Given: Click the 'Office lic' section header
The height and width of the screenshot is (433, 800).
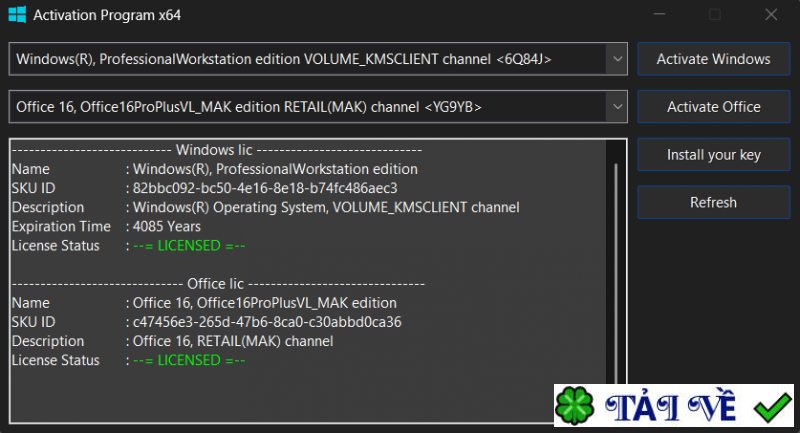Looking at the screenshot, I should pos(215,284).
